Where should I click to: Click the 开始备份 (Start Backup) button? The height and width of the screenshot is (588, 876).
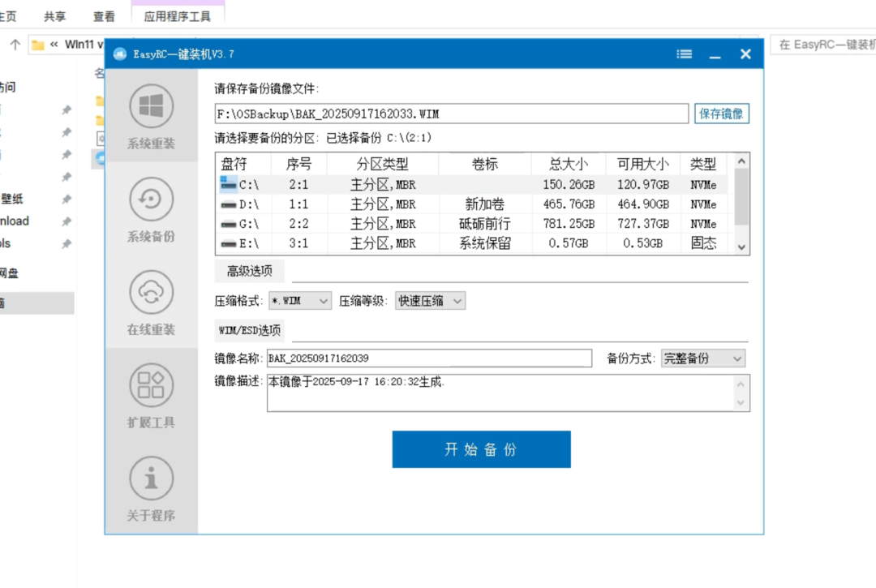pyautogui.click(x=482, y=449)
